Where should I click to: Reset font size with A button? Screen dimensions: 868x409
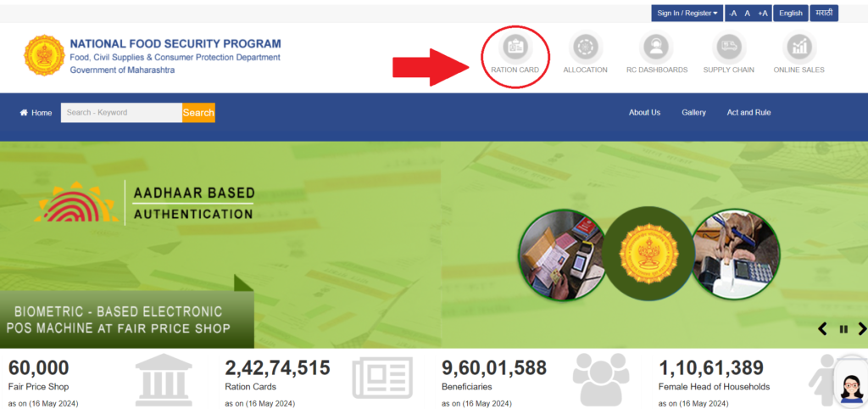pos(748,14)
